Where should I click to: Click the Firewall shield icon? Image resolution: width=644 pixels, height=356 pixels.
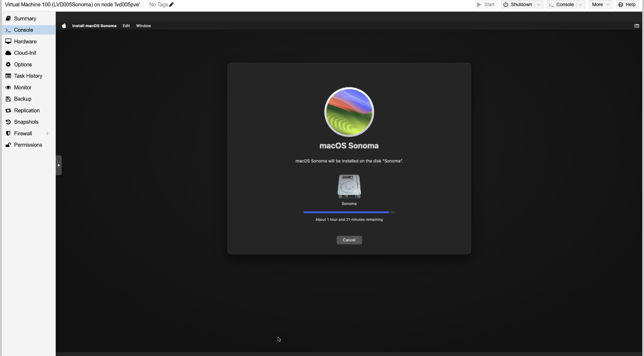[8, 134]
